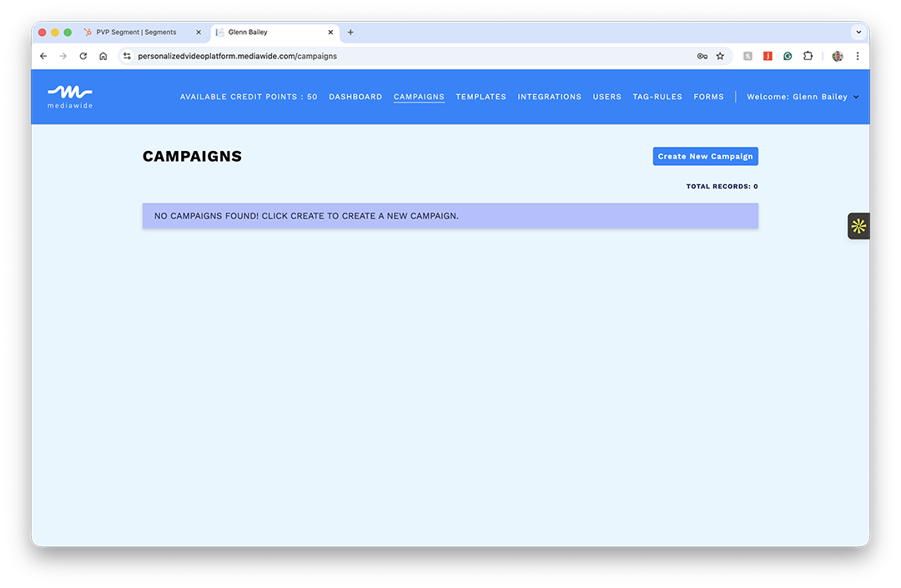The image size is (901, 588).
Task: Bookmark this page with the star icon
Action: [x=720, y=56]
